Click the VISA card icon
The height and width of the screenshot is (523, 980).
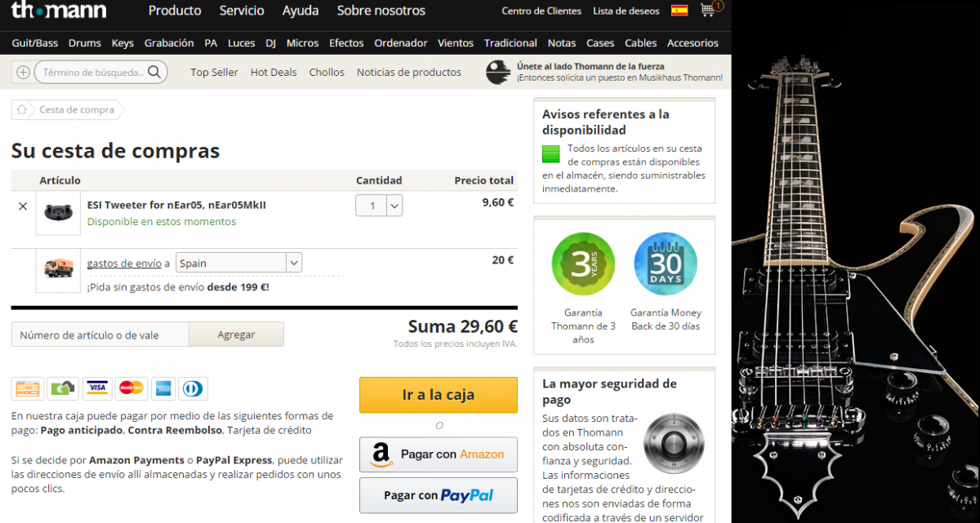pos(97,388)
